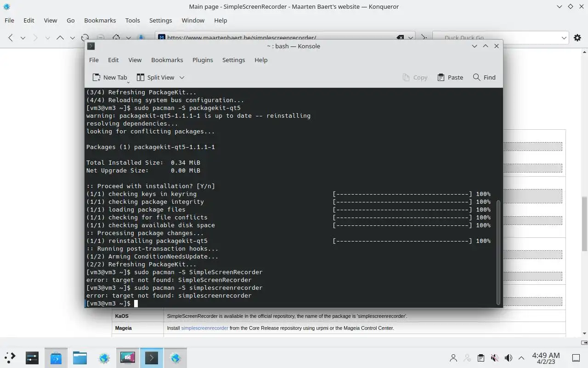Click the Konqueror page vertical scrollbar
This screenshot has height=368, width=588.
(584, 223)
